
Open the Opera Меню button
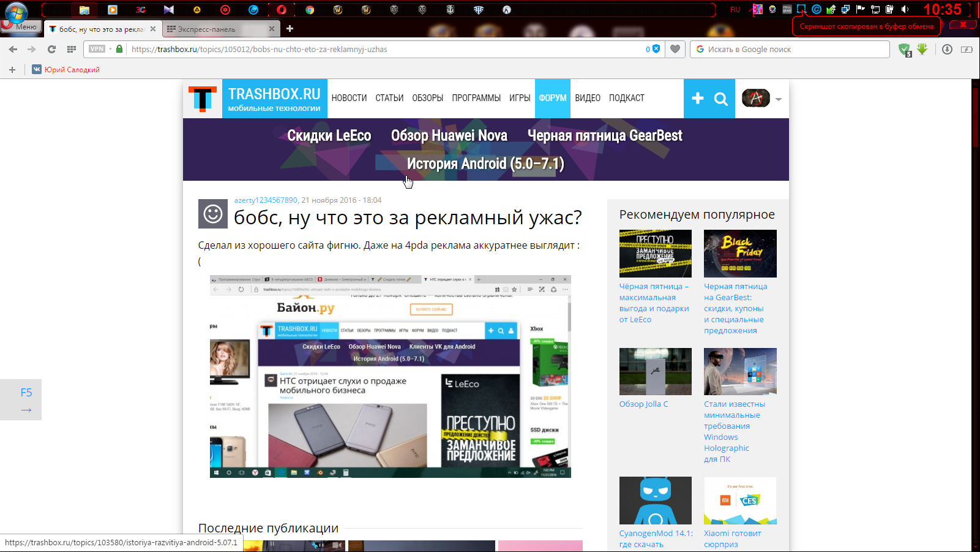21,27
